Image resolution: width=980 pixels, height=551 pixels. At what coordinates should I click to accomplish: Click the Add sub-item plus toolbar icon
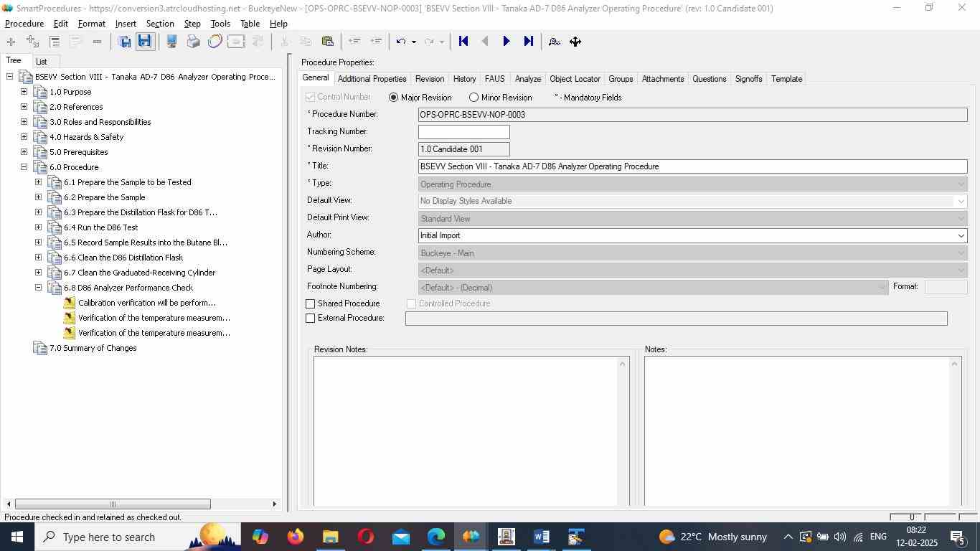(32, 42)
